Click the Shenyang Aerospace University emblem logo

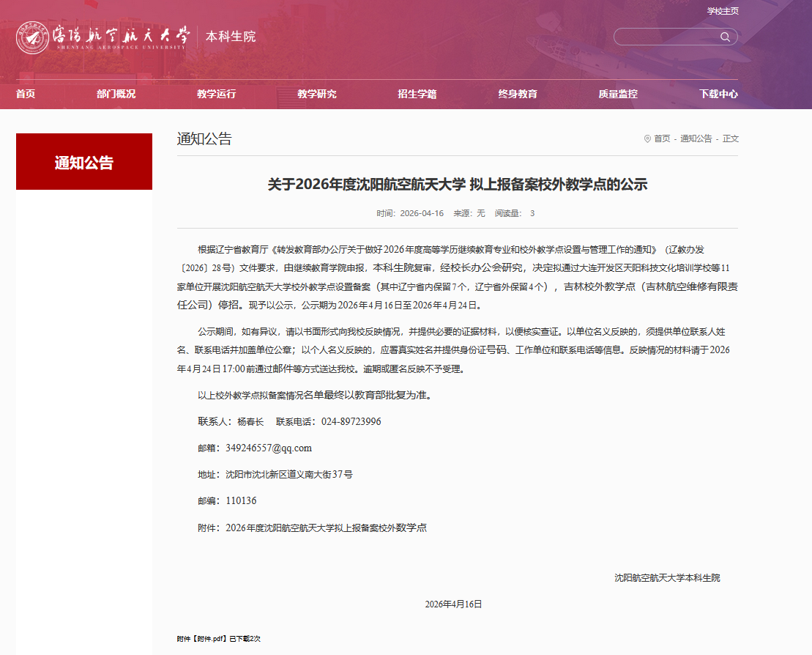(33, 37)
